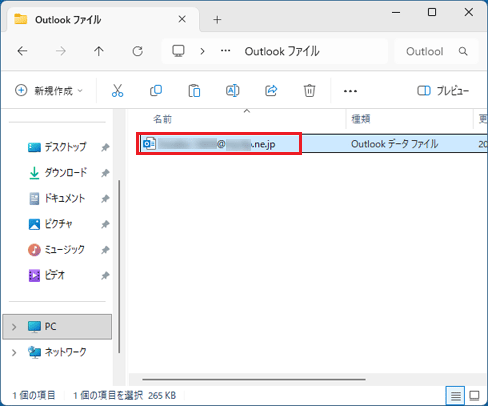Open ピクチャ in navigation pane
Screen dimensions: 488x406
tap(50, 224)
